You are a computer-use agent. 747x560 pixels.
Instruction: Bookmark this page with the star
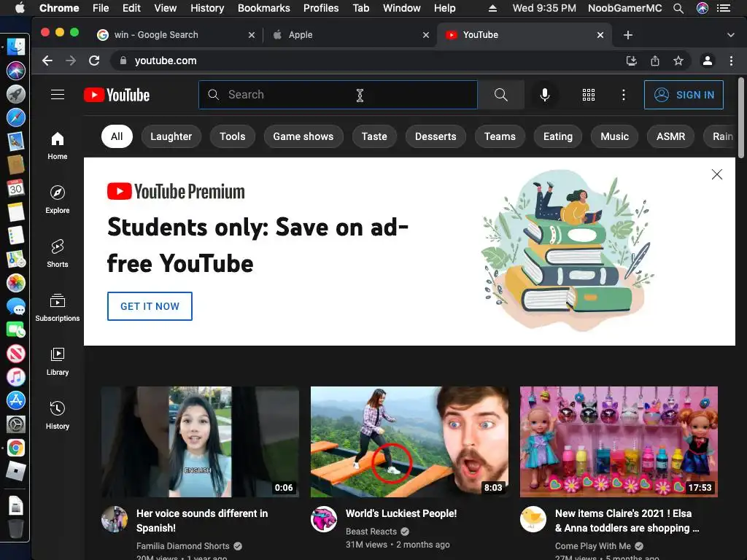click(x=678, y=61)
